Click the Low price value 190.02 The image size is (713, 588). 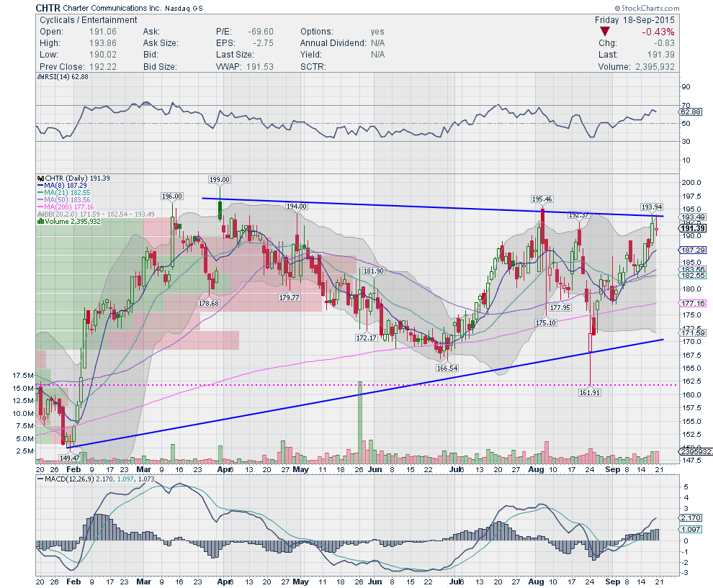(x=103, y=55)
